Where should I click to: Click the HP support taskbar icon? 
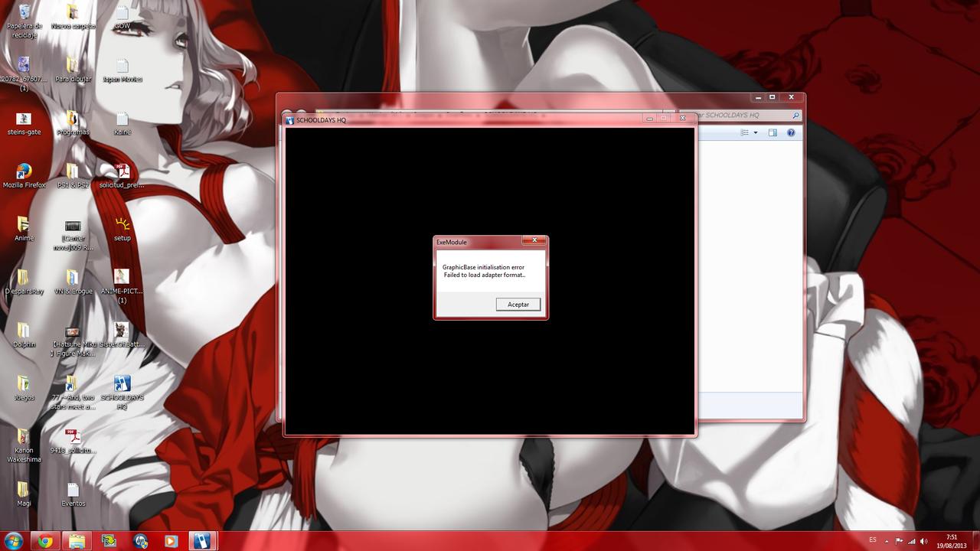click(x=140, y=541)
